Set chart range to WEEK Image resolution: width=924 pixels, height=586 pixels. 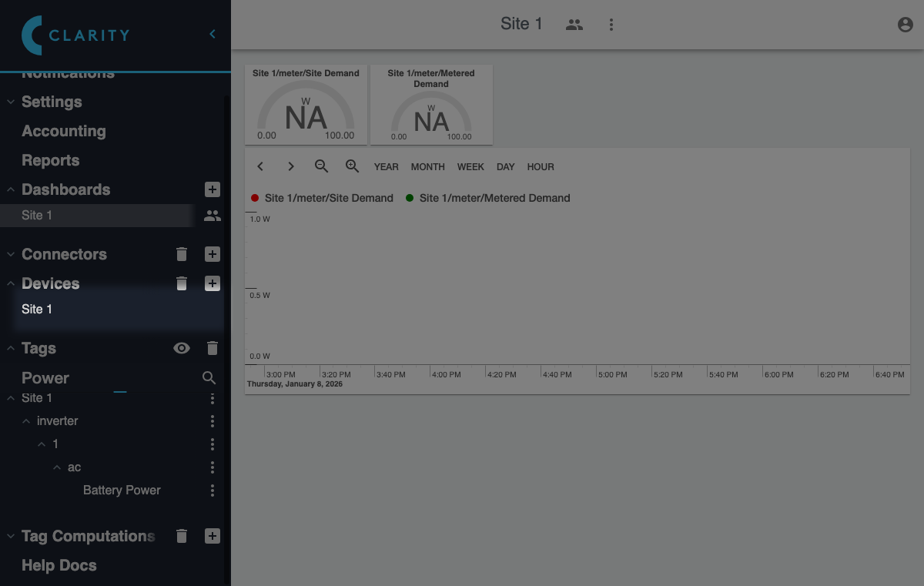[x=470, y=166]
